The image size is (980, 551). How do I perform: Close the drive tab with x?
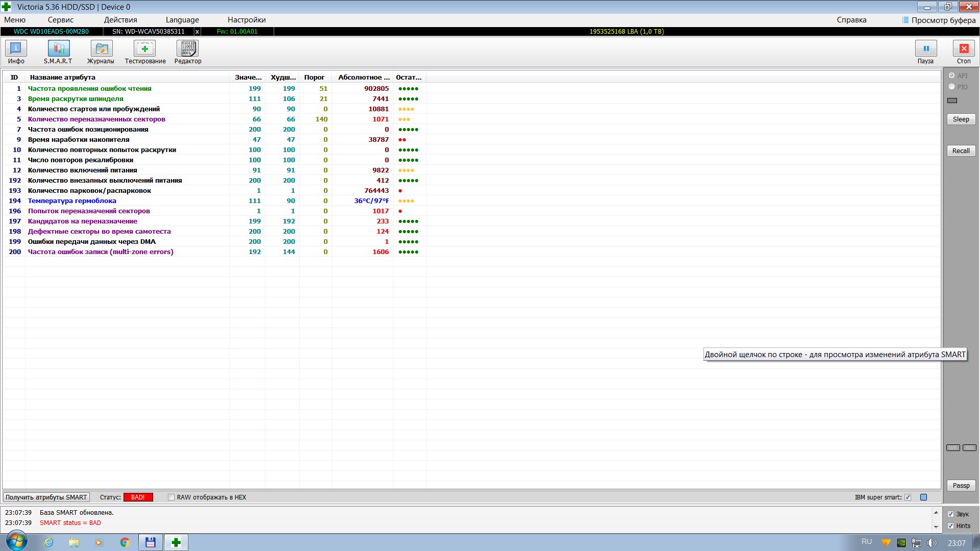pyautogui.click(x=198, y=32)
